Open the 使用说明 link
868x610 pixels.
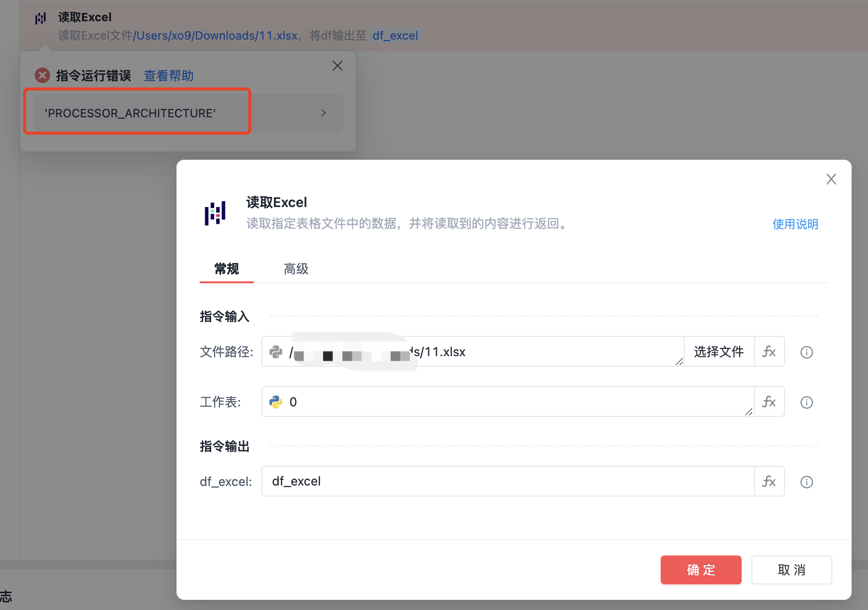click(795, 224)
